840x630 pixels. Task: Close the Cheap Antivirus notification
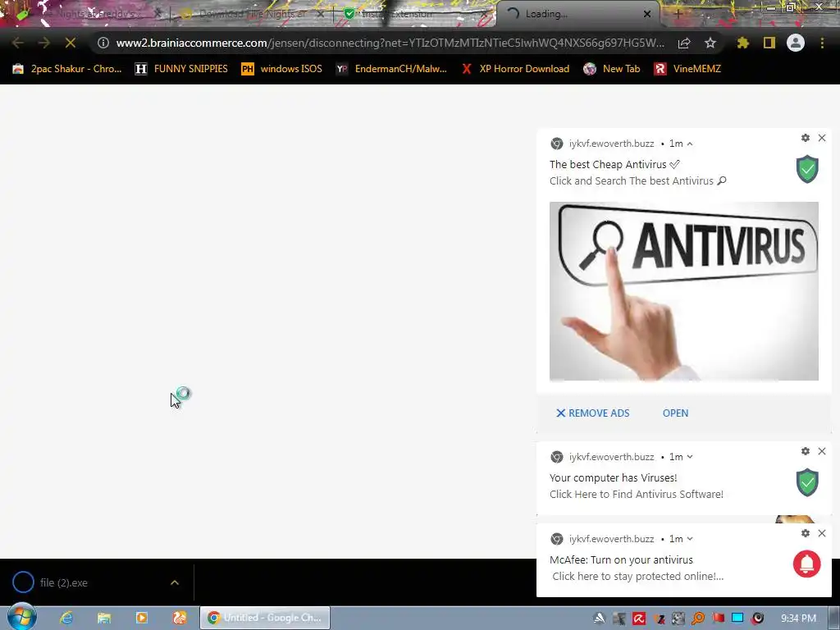(822, 138)
